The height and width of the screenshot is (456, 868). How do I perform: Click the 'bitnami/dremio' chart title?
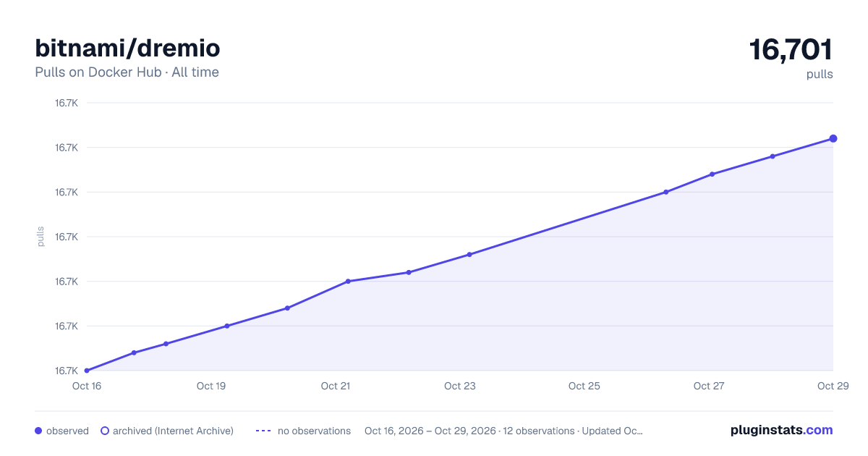[127, 48]
